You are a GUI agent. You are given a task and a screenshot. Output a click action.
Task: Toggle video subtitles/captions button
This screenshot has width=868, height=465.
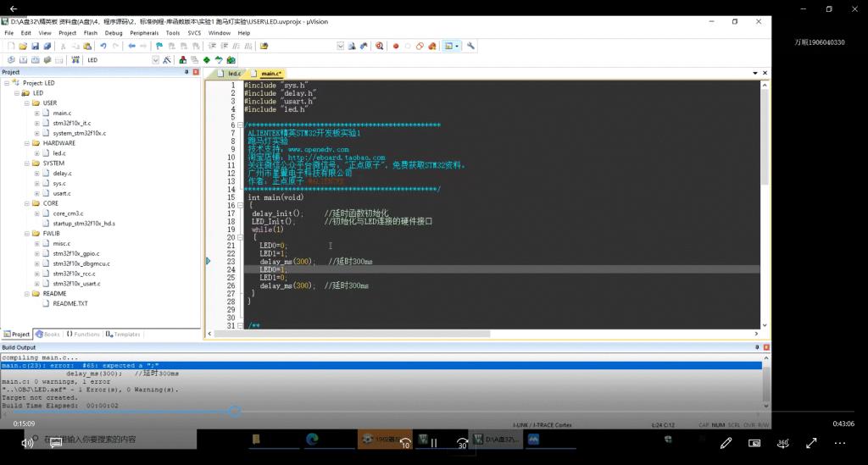[754, 442]
